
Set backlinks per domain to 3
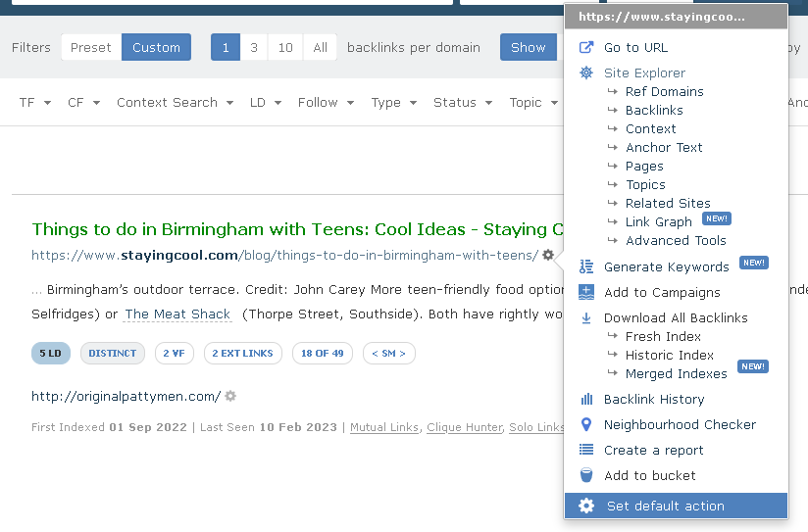254,47
